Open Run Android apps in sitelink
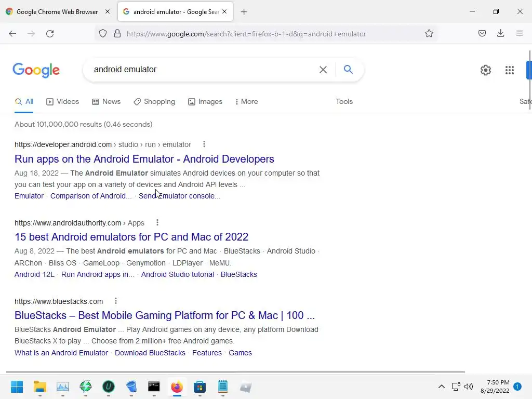Image resolution: width=532 pixels, height=399 pixels. (x=98, y=274)
